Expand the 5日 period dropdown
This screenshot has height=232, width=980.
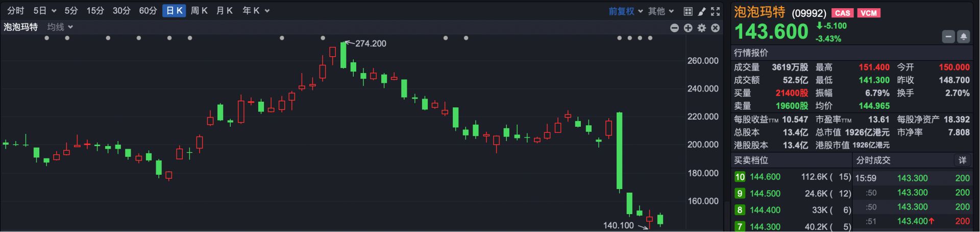coord(45,11)
